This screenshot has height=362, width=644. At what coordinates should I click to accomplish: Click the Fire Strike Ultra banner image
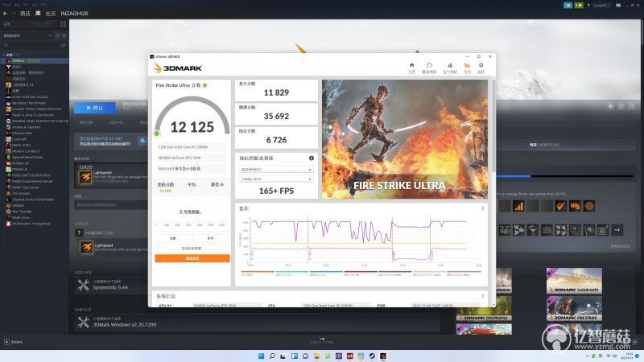point(405,139)
